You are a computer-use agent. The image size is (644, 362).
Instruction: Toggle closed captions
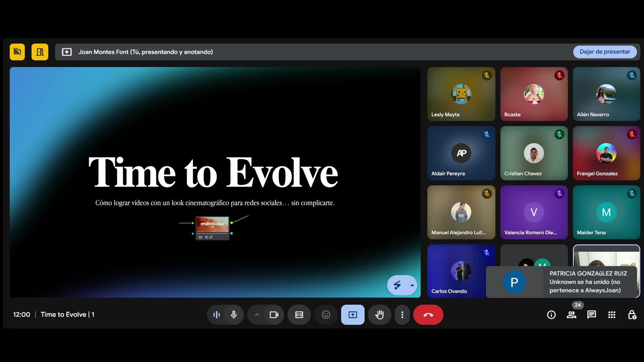pyautogui.click(x=299, y=315)
